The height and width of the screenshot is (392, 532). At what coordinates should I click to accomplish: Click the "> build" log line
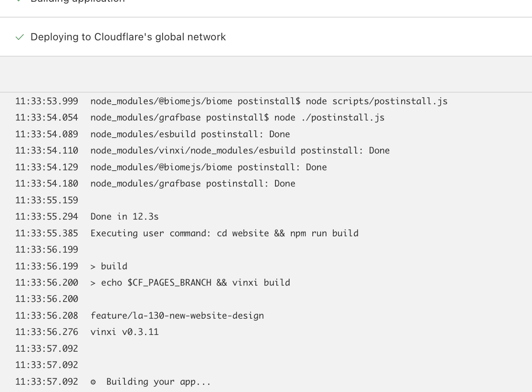(109, 266)
